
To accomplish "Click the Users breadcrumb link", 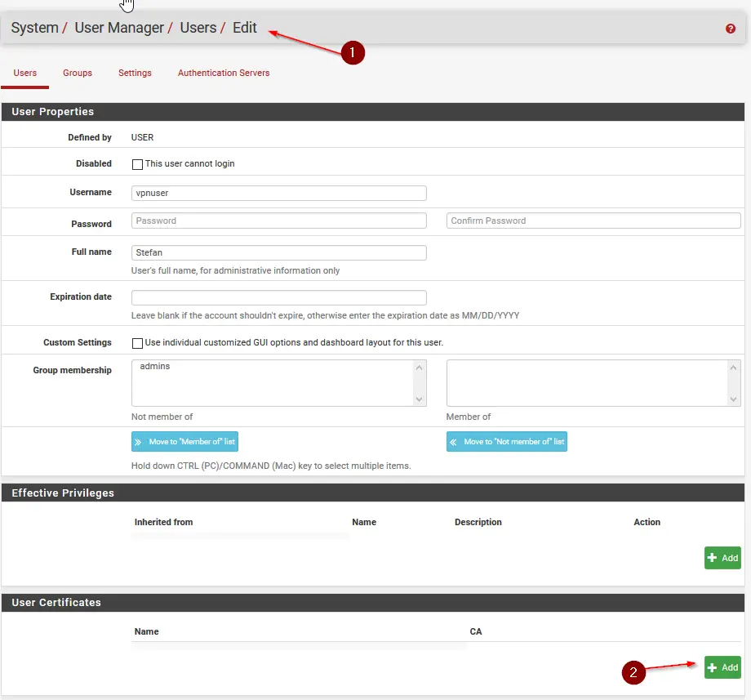I will point(198,28).
